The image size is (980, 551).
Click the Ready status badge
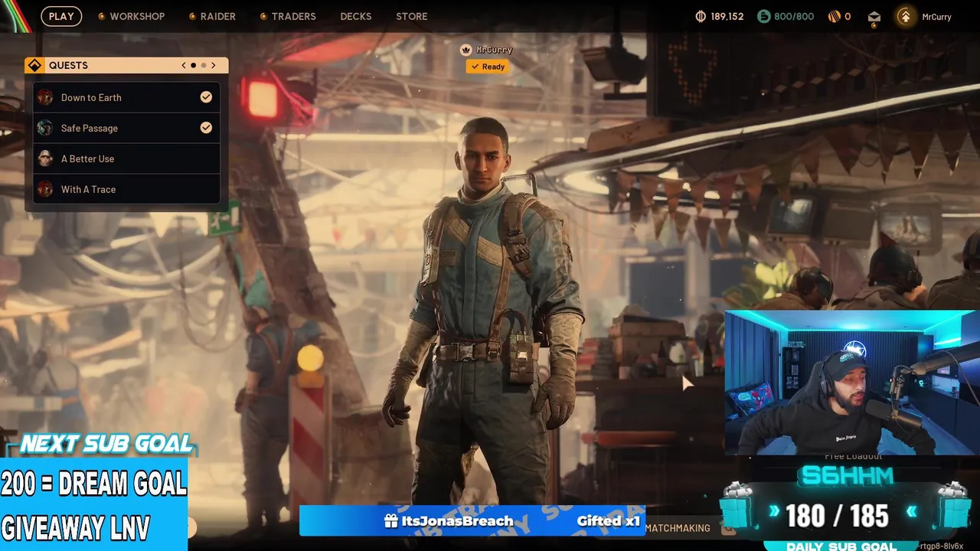[488, 67]
